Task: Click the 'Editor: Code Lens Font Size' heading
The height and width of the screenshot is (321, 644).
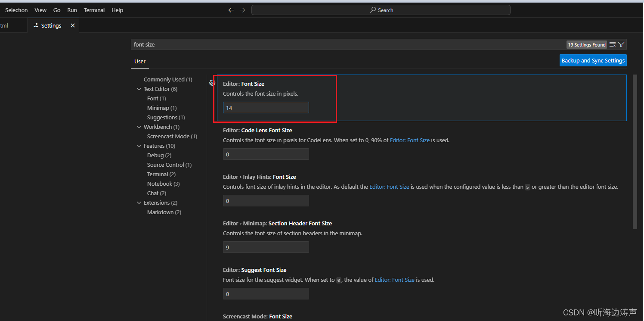Action: [257, 130]
